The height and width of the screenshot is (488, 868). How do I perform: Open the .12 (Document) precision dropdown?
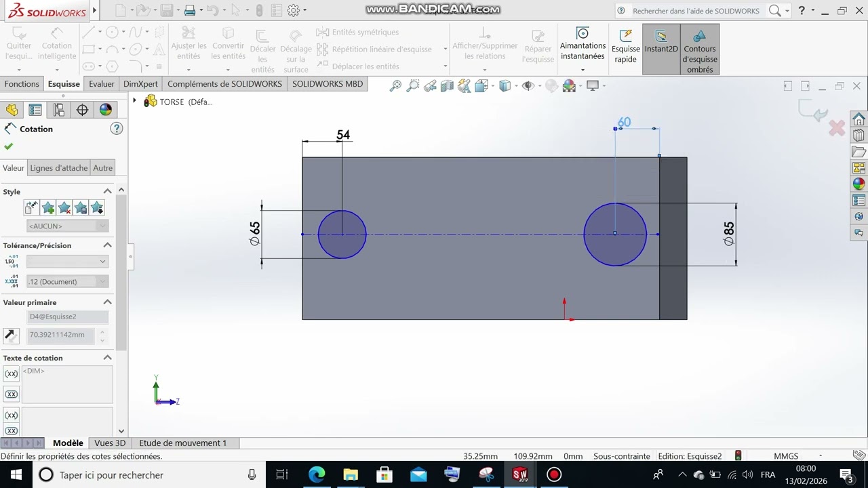click(67, 281)
